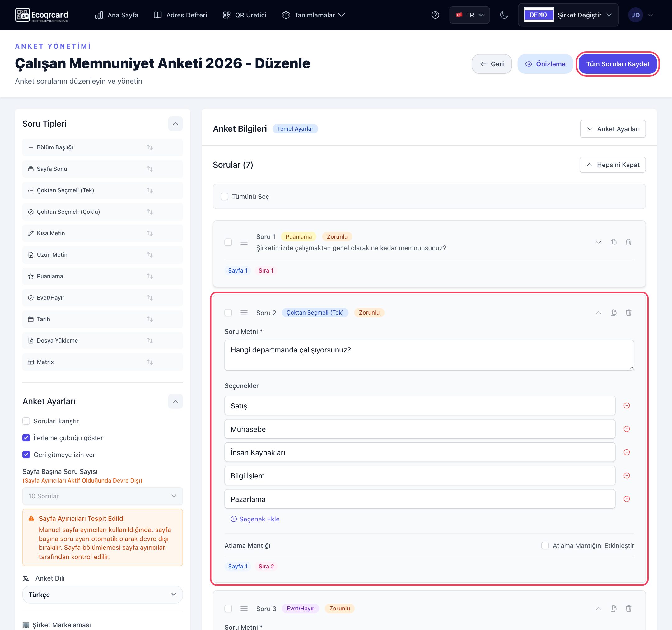Enable Atlama Mantığını Etkinleştir checkbox
This screenshot has height=630, width=672.
(545, 545)
